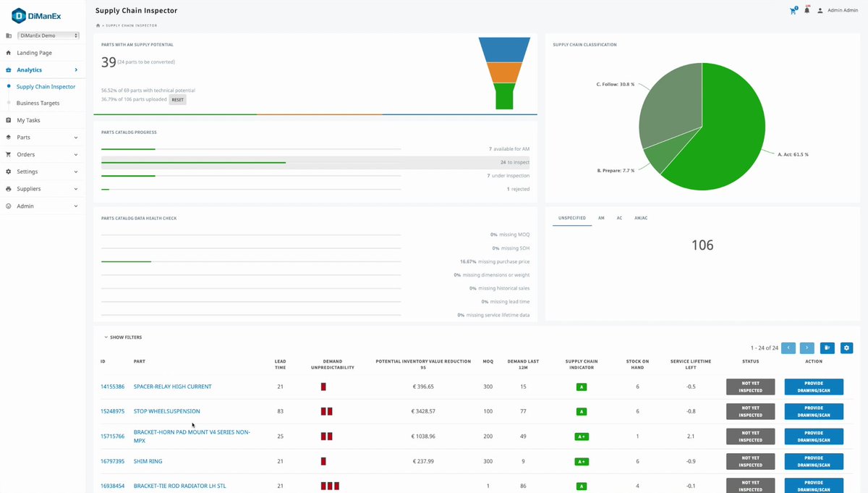Click the user profile icon next to Admin Admin
This screenshot has height=493, width=868.
pos(820,11)
